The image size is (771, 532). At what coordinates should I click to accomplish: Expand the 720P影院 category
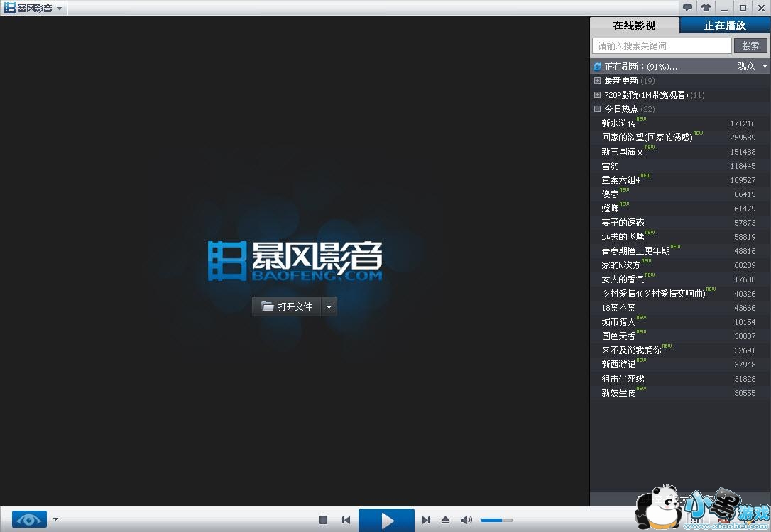point(597,95)
